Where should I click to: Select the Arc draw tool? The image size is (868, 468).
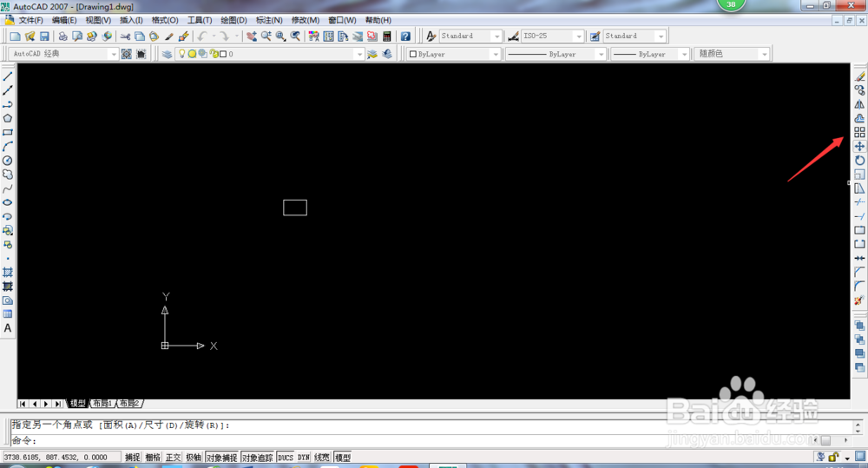pyautogui.click(x=8, y=146)
